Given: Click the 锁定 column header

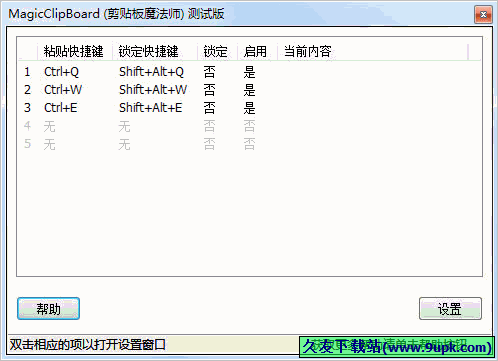Looking at the screenshot, I should click(x=217, y=52).
